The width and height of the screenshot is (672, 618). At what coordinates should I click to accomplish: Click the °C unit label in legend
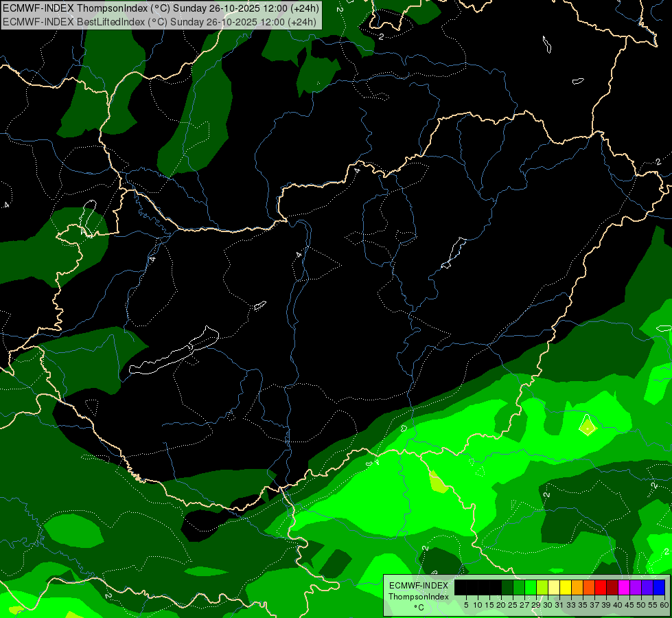(419, 608)
